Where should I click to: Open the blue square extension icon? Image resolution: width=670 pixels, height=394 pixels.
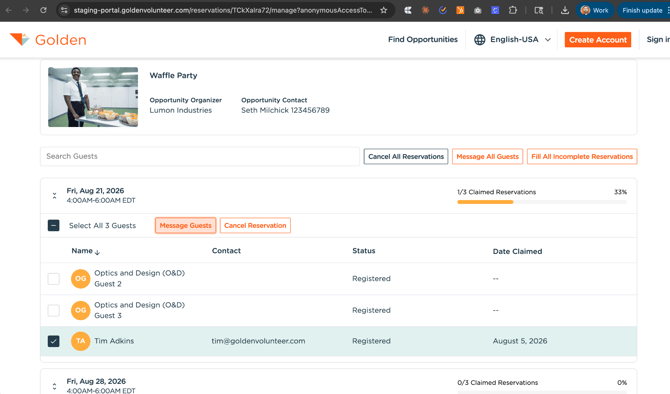[x=495, y=10]
